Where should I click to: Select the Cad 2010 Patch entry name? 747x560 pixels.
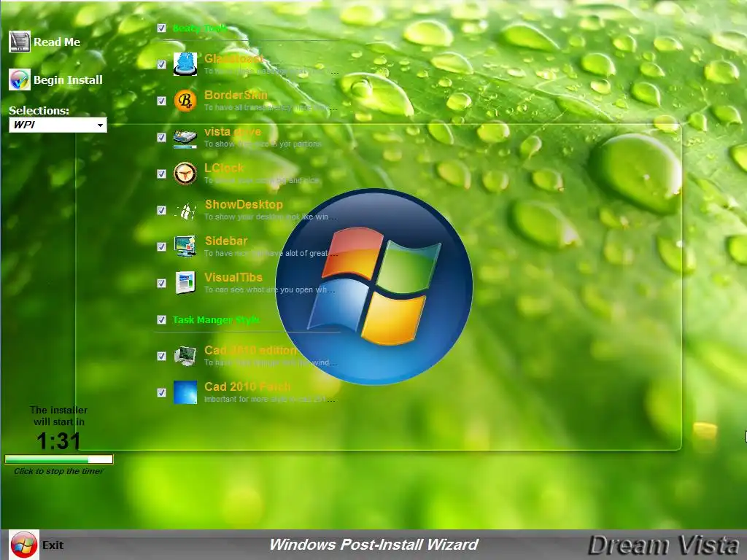click(x=247, y=386)
